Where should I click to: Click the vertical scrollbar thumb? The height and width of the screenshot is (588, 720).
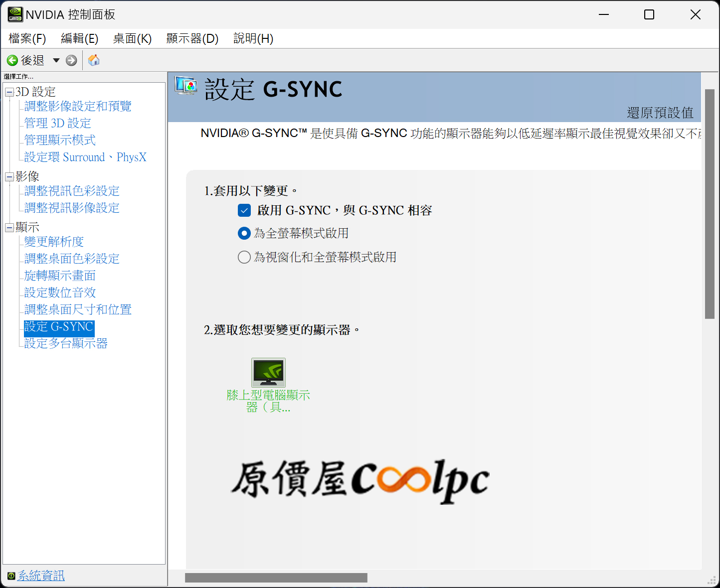coord(710,204)
